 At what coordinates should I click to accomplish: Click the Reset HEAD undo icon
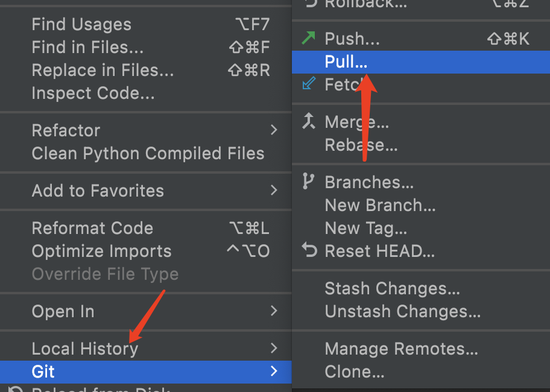(x=309, y=250)
